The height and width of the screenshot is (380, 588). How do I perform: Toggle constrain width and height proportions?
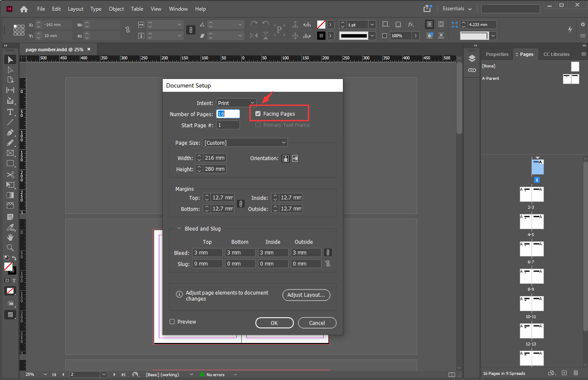[127, 29]
